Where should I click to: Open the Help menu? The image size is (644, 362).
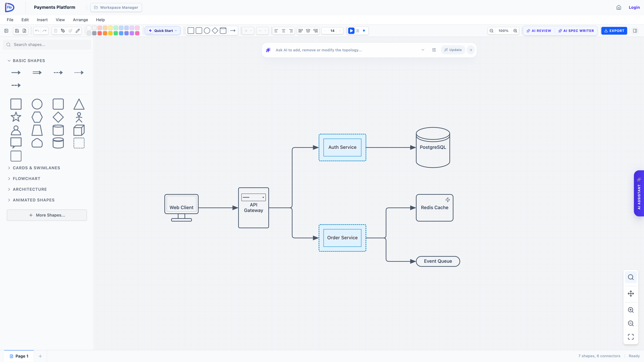click(100, 20)
